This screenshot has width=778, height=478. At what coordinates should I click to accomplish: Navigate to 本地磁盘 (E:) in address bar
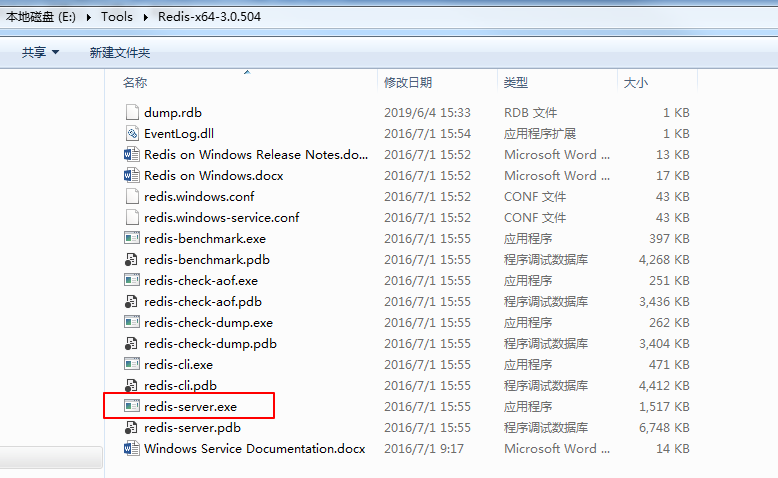(41, 17)
